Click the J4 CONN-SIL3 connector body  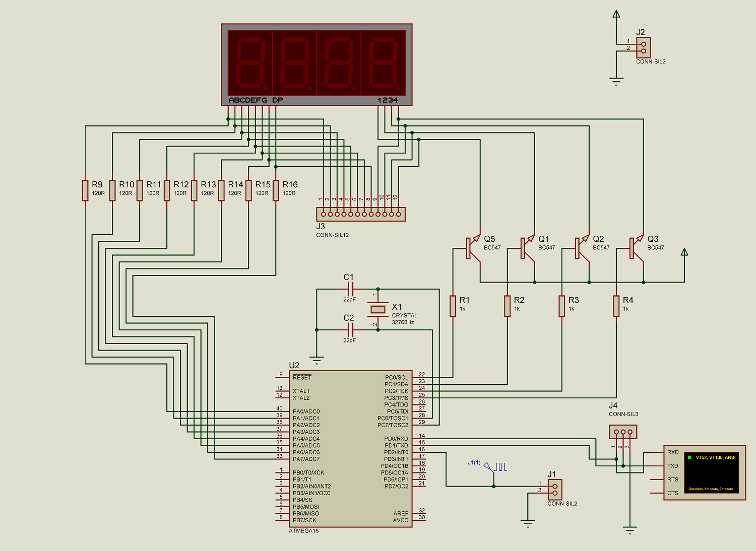pos(623,432)
